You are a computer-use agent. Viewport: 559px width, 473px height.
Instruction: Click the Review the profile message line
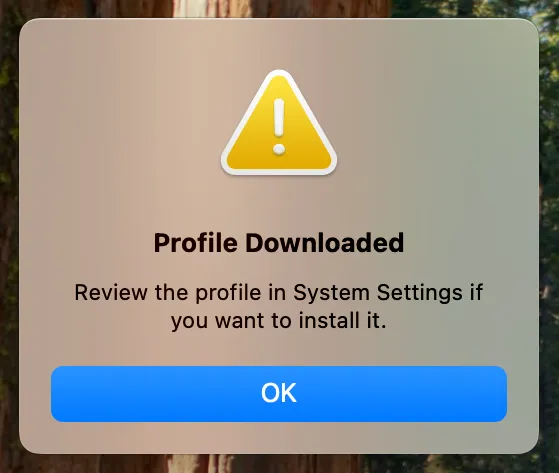pyautogui.click(x=279, y=293)
